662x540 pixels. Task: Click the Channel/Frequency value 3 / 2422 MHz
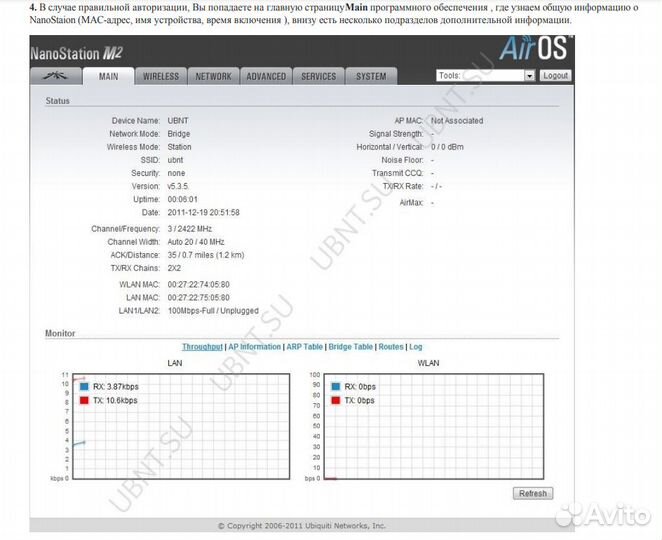(x=190, y=229)
